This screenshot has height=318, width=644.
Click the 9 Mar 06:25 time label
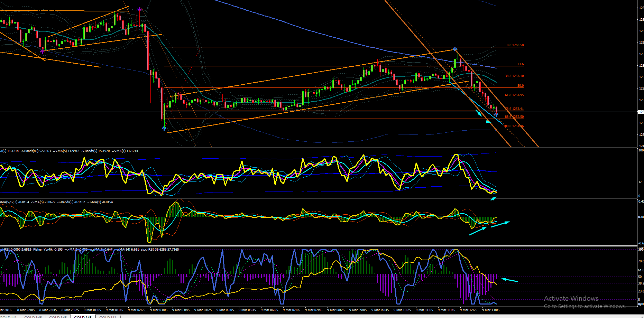tap(269, 310)
